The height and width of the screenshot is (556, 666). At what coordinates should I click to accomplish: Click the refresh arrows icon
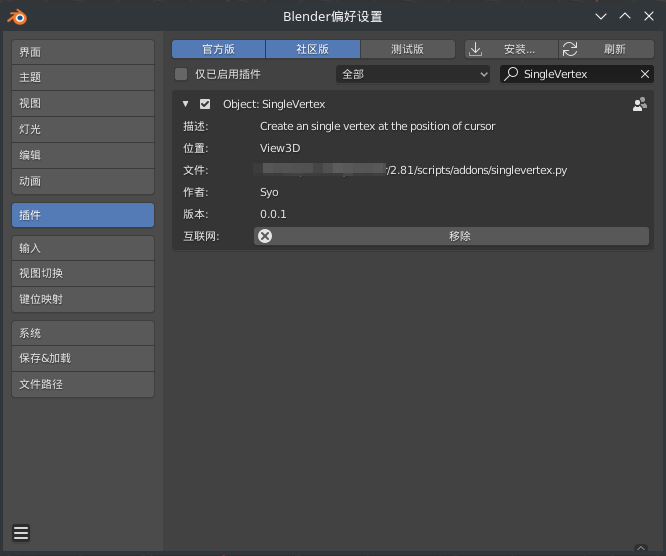coord(570,49)
